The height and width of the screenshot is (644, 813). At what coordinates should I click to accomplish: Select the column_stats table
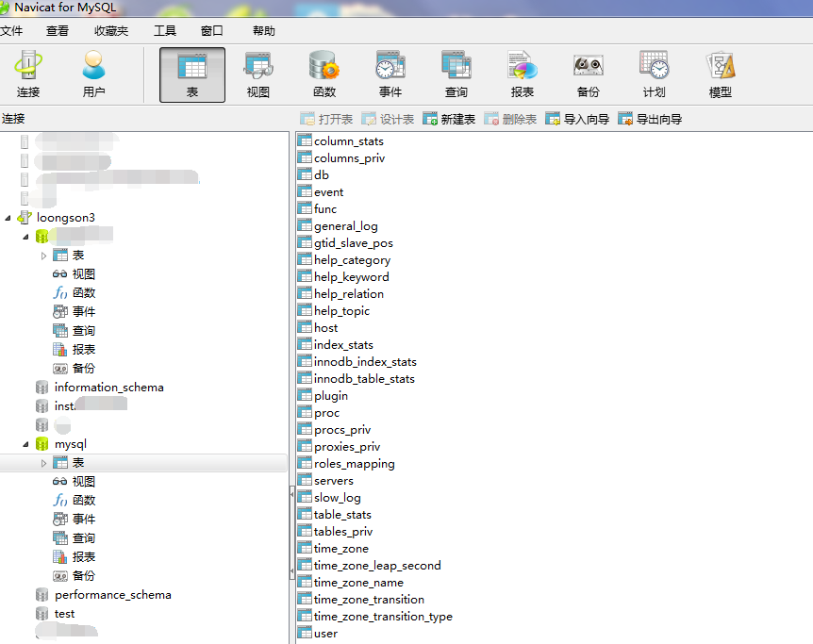coord(348,141)
